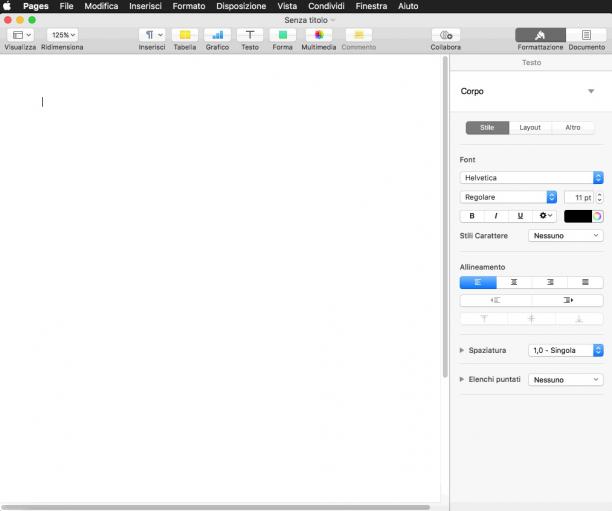The image size is (612, 511).
Task: Expand the Spaziatura section
Action: (x=462, y=350)
